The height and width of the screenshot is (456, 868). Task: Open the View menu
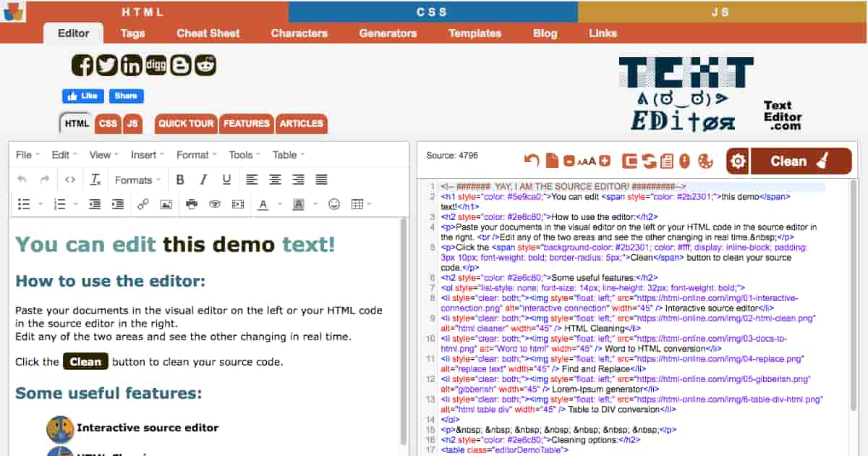click(103, 154)
